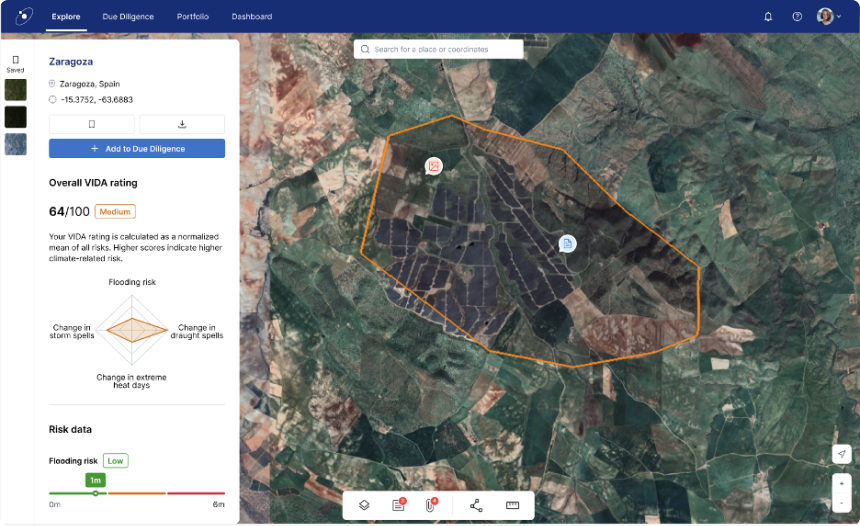Screen dimensions: 860x526
Task: Click the flooding risk slider handle
Action: tap(95, 493)
